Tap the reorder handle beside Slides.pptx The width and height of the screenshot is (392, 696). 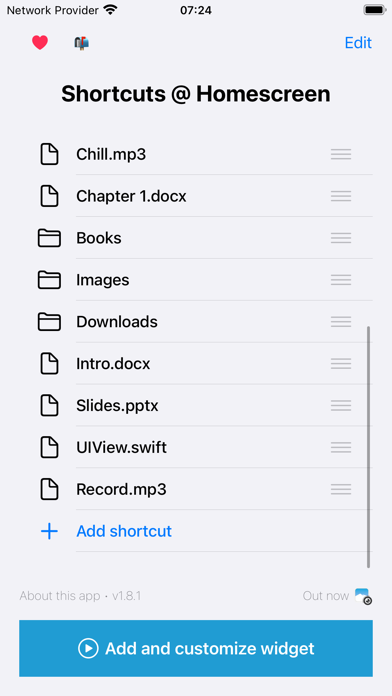click(341, 405)
